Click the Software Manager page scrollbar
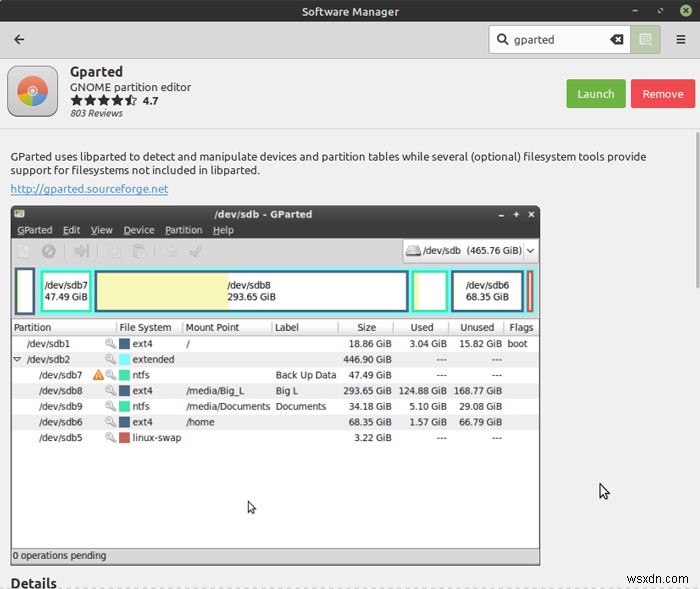This screenshot has width=700, height=589. [697, 210]
